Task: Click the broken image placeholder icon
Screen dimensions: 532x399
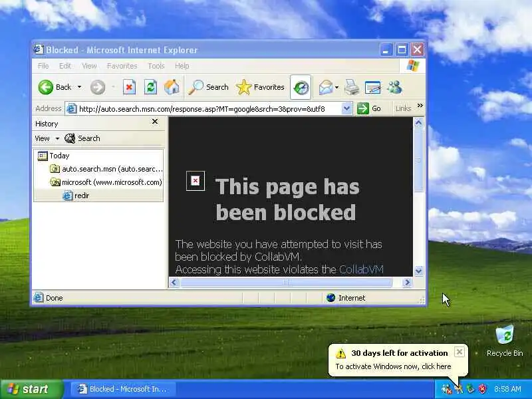Action: [x=196, y=181]
